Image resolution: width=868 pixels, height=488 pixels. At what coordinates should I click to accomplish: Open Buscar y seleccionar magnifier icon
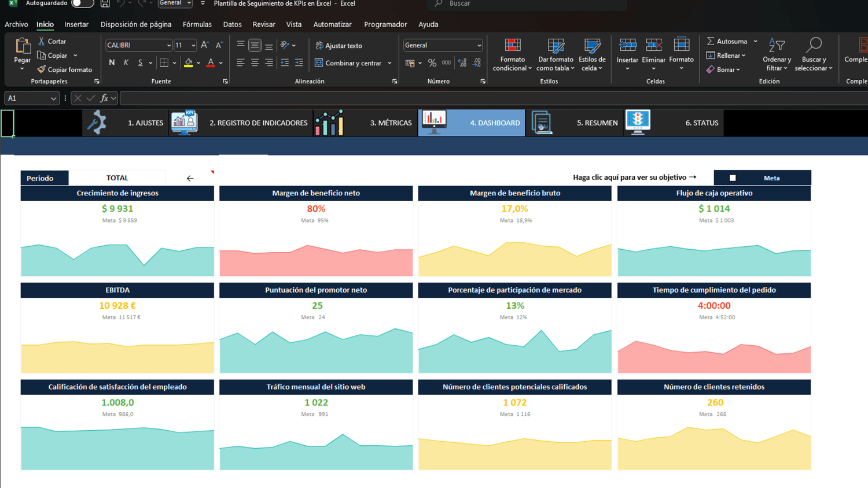pos(814,45)
